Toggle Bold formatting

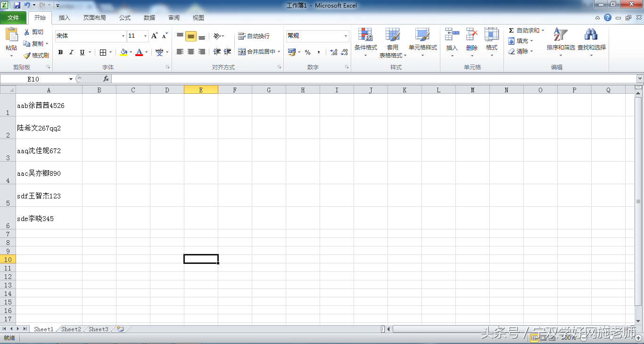[x=60, y=52]
